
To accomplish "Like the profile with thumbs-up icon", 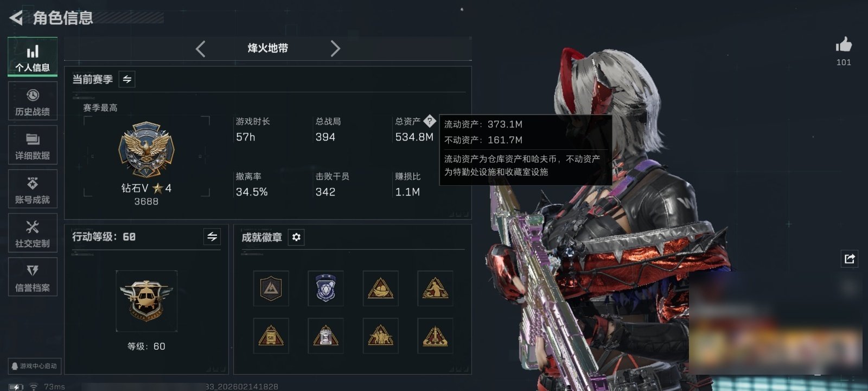I will [x=844, y=45].
